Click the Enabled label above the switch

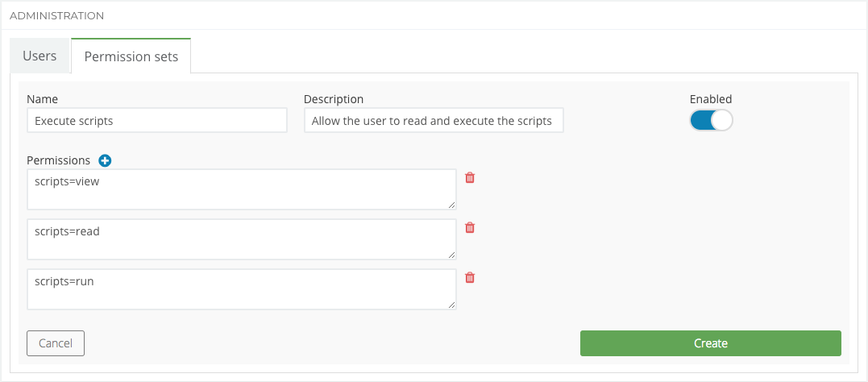click(710, 99)
